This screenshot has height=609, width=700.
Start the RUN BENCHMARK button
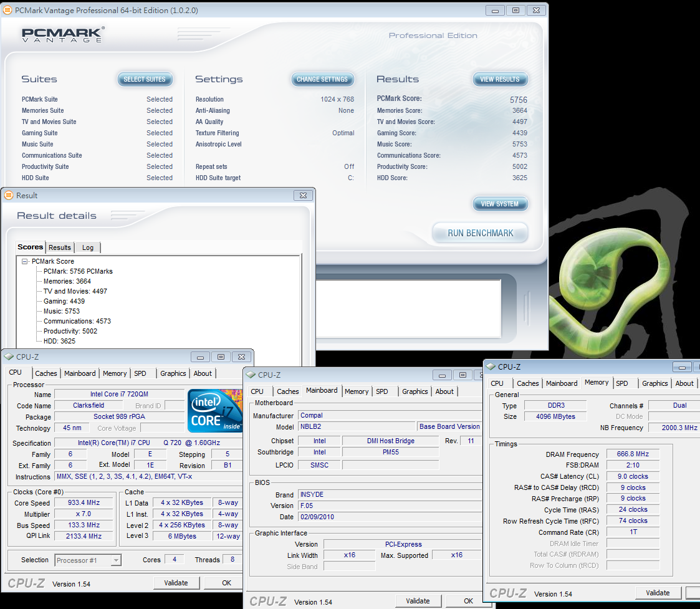pyautogui.click(x=481, y=233)
